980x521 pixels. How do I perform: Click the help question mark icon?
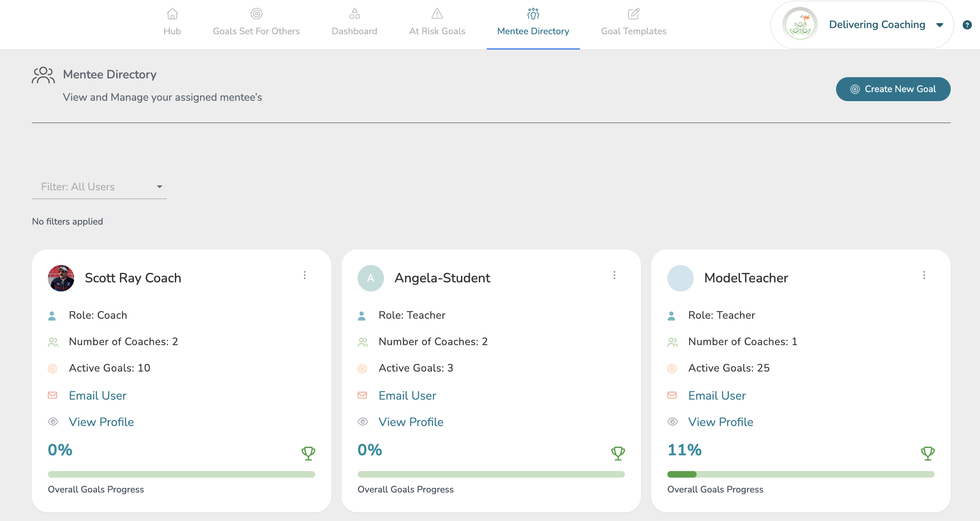(967, 25)
